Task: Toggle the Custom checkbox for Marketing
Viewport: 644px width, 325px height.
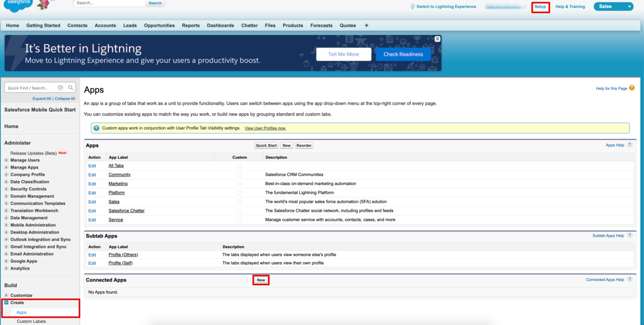Action: 239,184
